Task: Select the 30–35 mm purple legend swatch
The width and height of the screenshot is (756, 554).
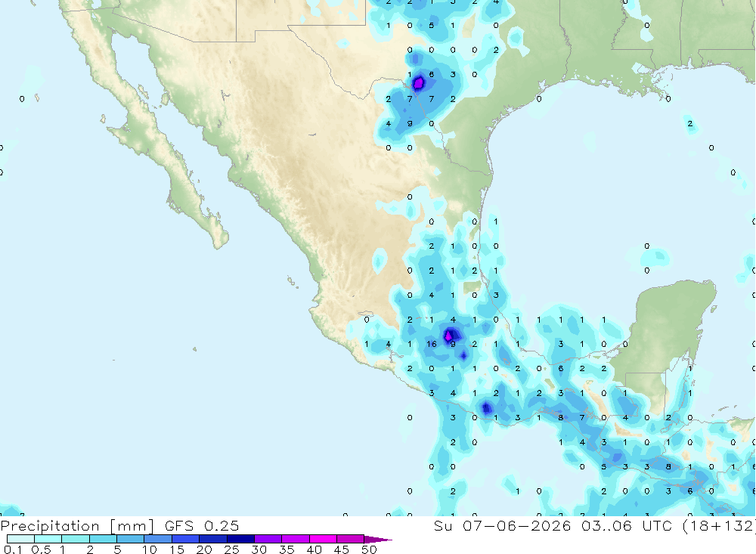Action: pyautogui.click(x=268, y=539)
